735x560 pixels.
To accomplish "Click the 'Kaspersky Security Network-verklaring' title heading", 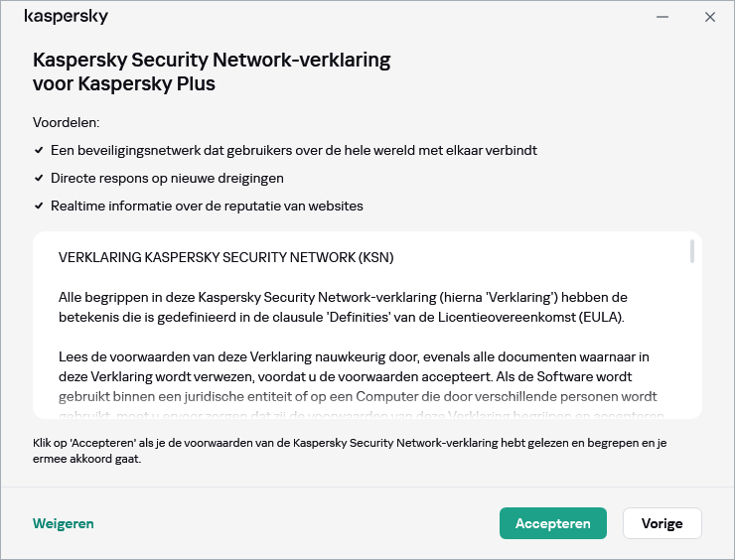I will point(212,71).
